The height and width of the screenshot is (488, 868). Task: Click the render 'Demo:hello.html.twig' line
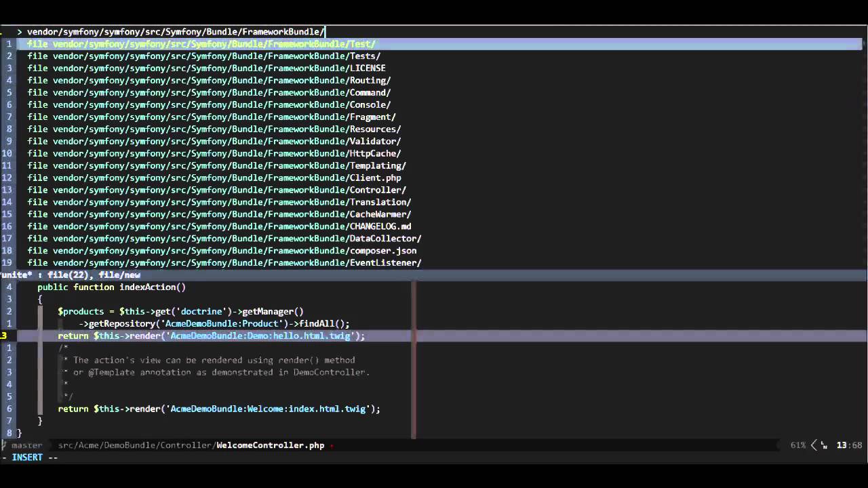[211, 336]
